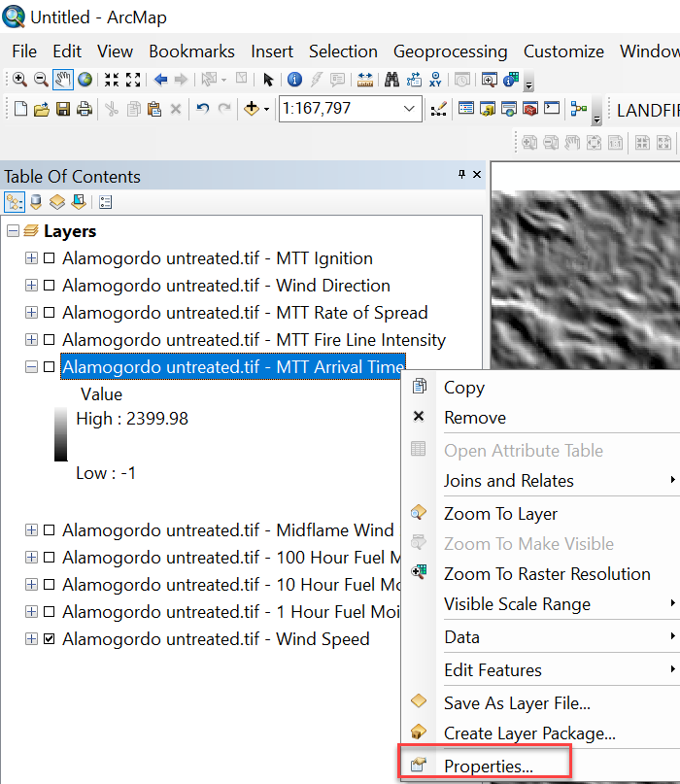Image resolution: width=680 pixels, height=784 pixels.
Task: Toggle visibility of Wind Direction layer
Action: pyautogui.click(x=49, y=285)
